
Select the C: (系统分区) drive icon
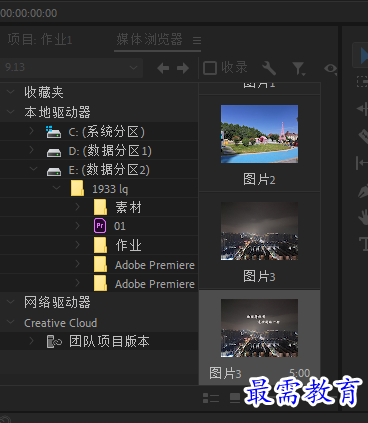pyautogui.click(x=53, y=132)
